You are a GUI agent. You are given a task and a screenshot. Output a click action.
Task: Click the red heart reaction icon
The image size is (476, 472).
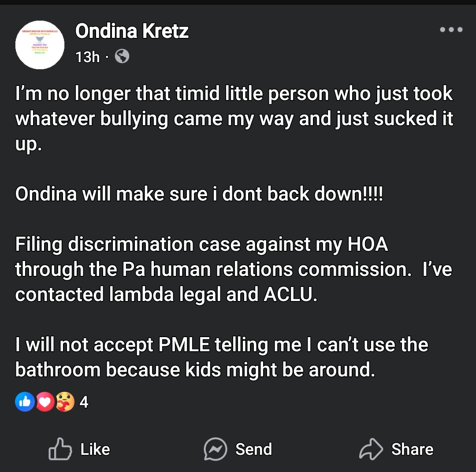pyautogui.click(x=45, y=402)
